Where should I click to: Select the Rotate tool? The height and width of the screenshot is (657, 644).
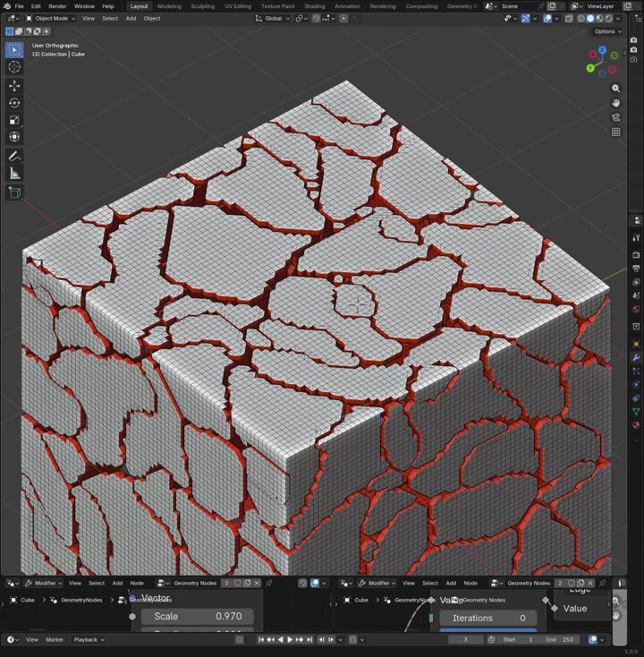click(14, 103)
